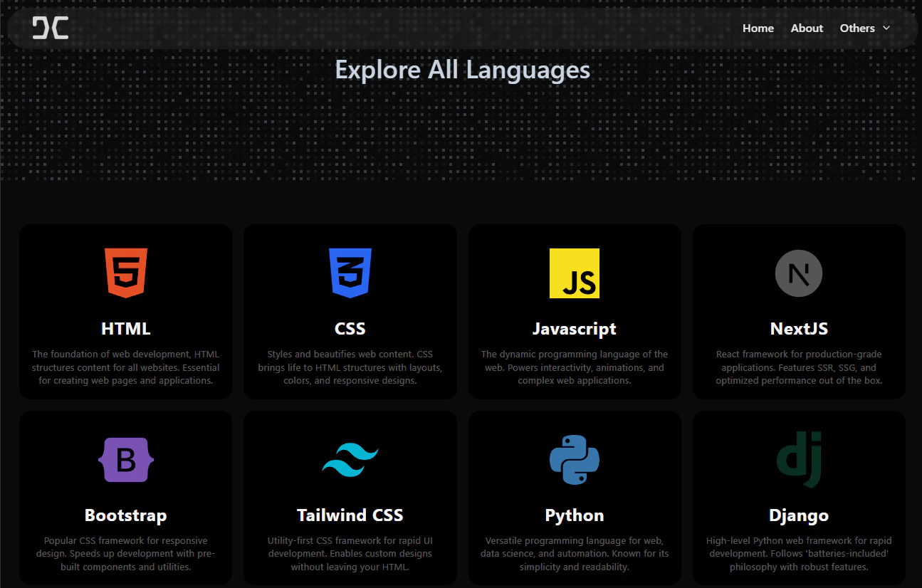922x588 pixels.
Task: Click the 'Explore All Languages' heading
Action: pos(463,70)
